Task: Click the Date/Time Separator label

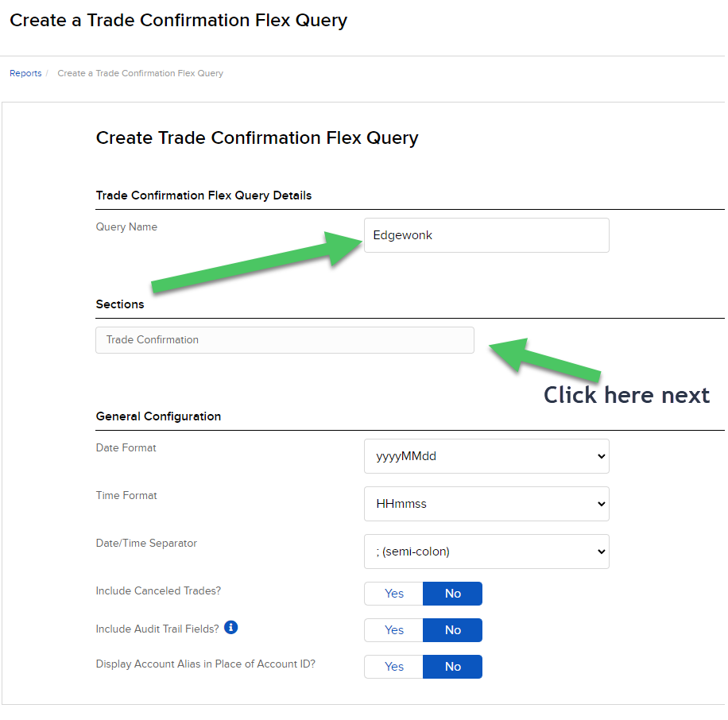Action: pos(146,544)
